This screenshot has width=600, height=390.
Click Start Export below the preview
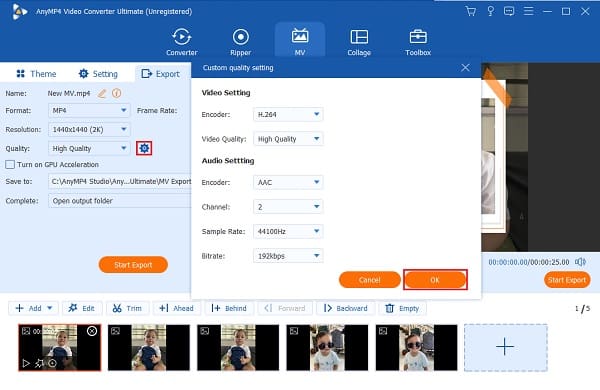point(567,280)
